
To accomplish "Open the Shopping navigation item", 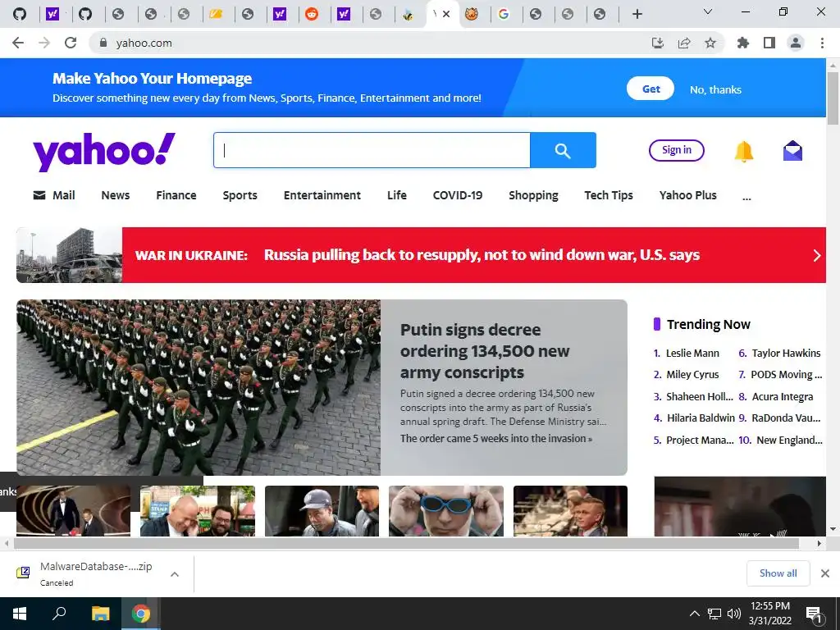I will [x=533, y=195].
